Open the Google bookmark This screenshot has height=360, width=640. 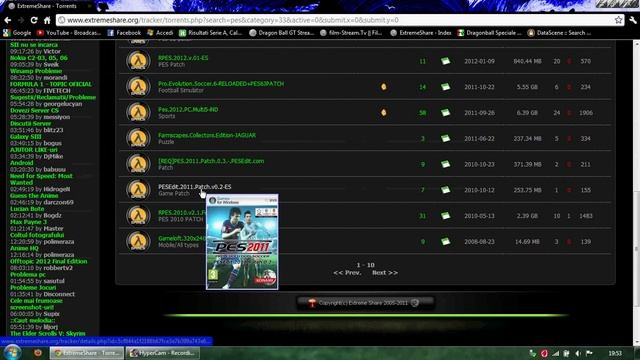click(x=17, y=33)
